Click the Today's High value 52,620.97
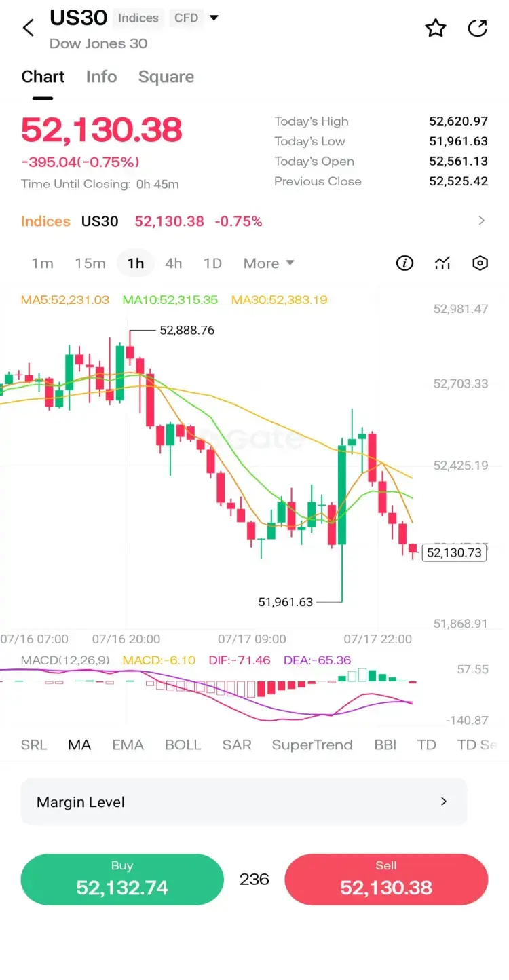This screenshot has height=980, width=509. tap(459, 121)
